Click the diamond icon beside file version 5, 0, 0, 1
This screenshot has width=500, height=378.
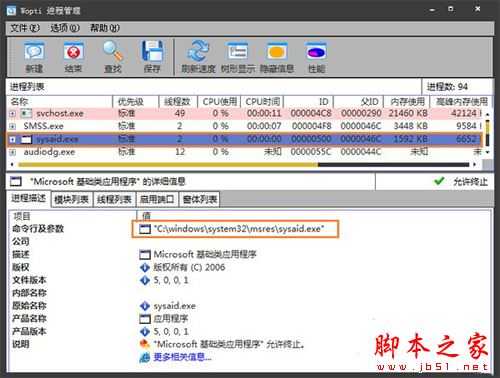point(145,280)
